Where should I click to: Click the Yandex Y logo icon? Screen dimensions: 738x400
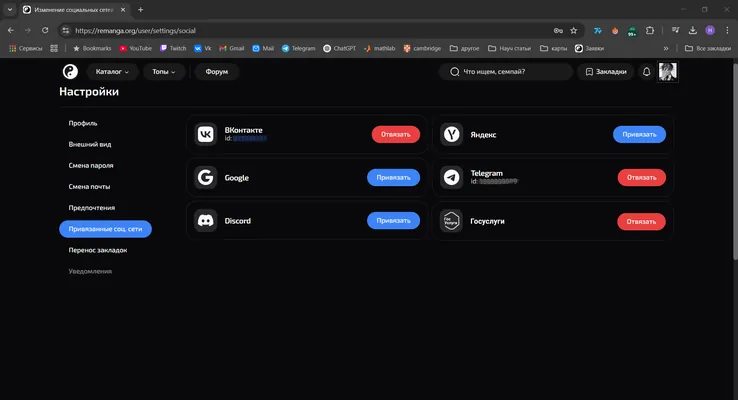(x=451, y=135)
